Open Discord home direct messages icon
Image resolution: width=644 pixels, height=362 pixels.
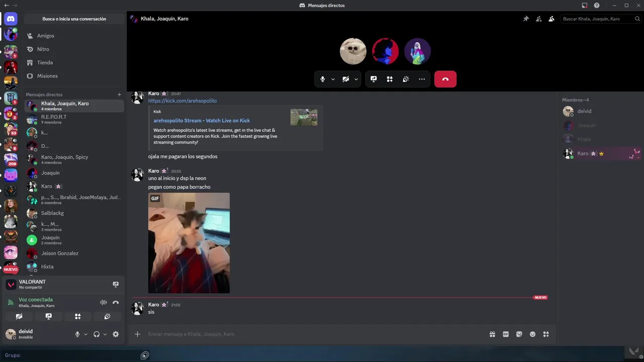pyautogui.click(x=11, y=19)
